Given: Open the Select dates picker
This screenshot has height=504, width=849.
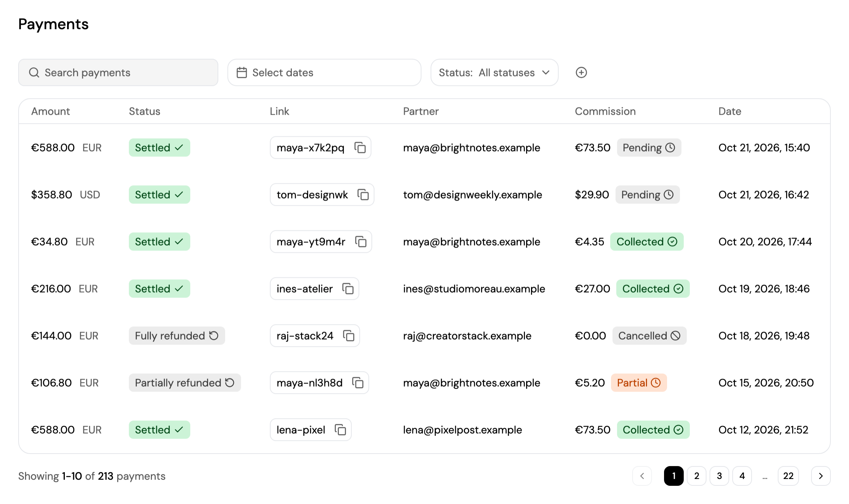Looking at the screenshot, I should pyautogui.click(x=324, y=72).
